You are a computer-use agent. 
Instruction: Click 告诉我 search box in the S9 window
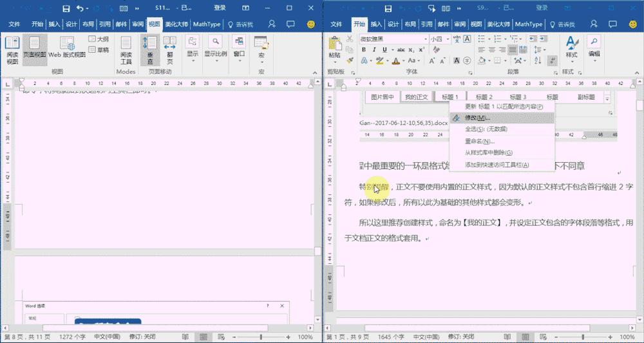tap(562, 24)
